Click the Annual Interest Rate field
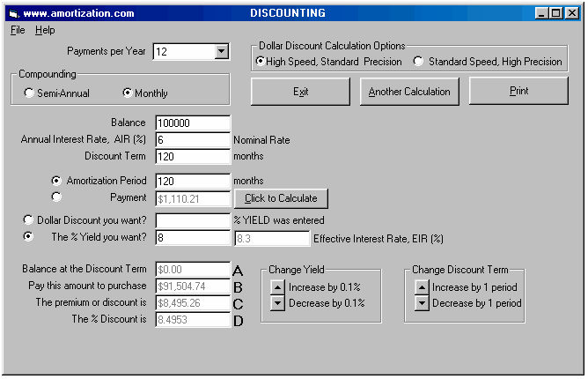The image size is (588, 379). (192, 140)
